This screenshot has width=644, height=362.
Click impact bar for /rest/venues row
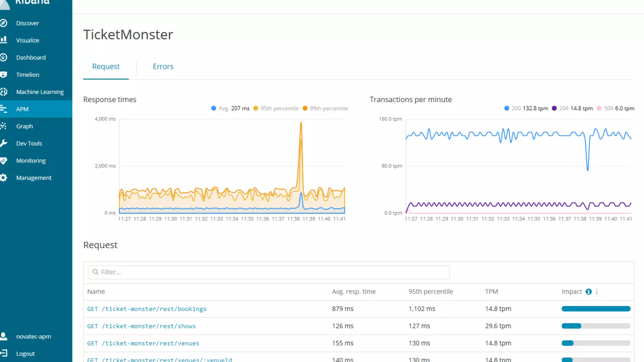pos(596,343)
